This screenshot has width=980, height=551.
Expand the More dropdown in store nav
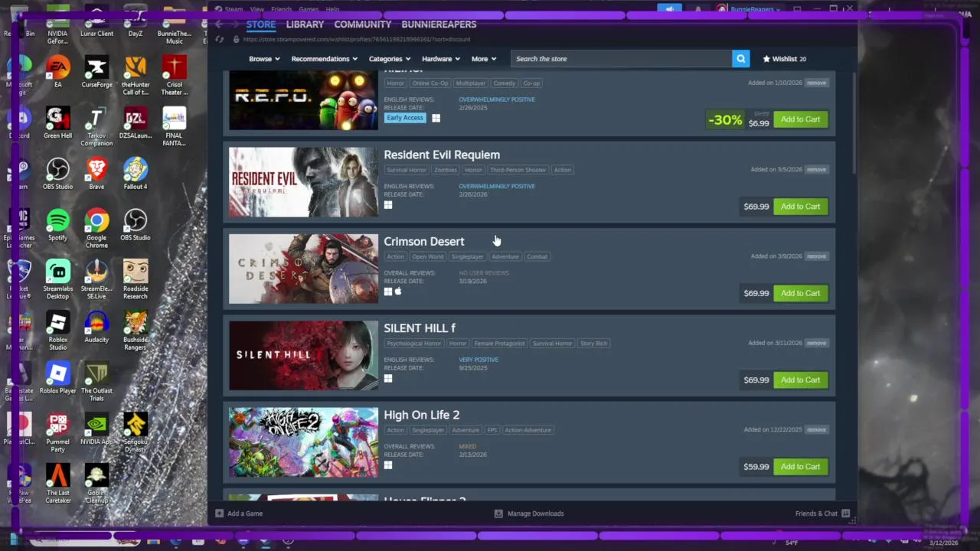(x=484, y=59)
